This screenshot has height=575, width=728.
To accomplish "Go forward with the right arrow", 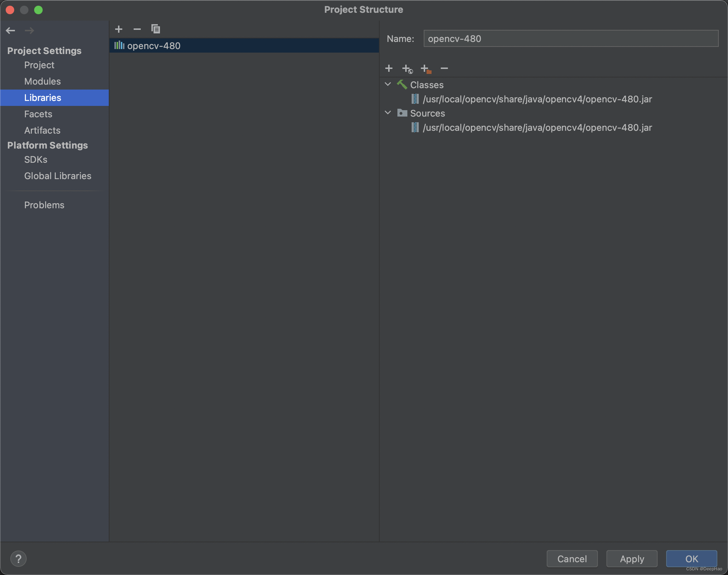I will click(29, 31).
